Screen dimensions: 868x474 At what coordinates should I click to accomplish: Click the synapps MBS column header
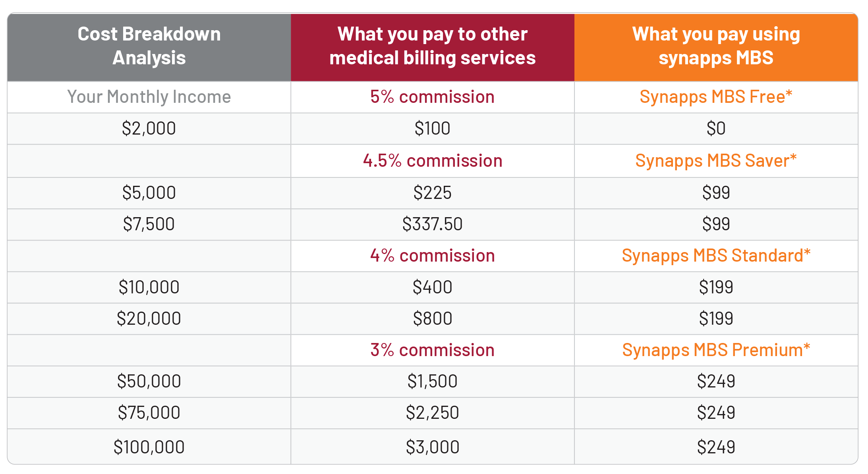(x=716, y=46)
